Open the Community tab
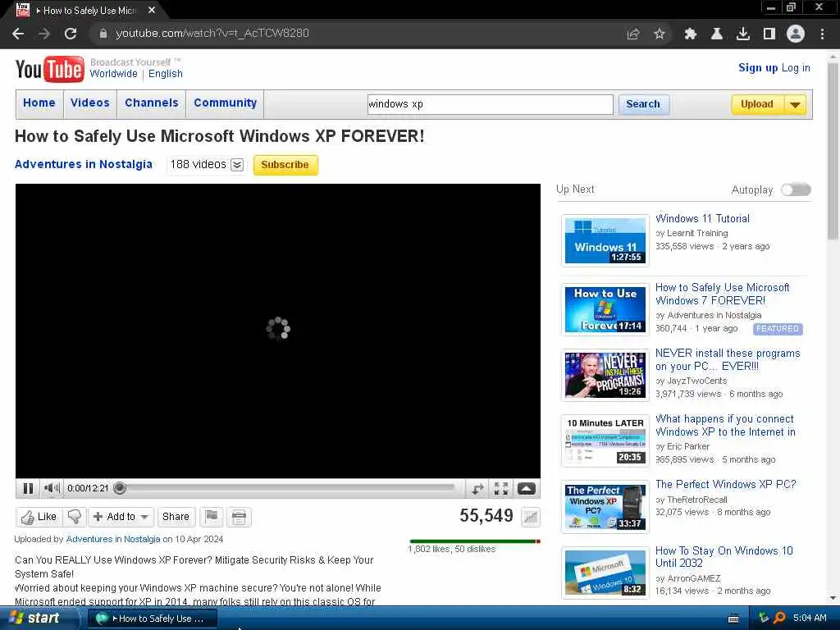Screen dimensions: 840x630 226,103
